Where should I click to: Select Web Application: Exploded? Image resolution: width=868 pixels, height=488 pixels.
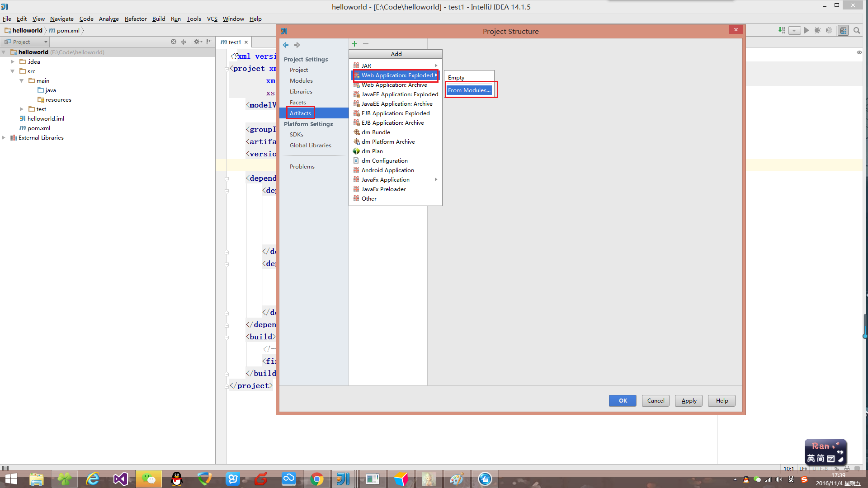tap(395, 75)
